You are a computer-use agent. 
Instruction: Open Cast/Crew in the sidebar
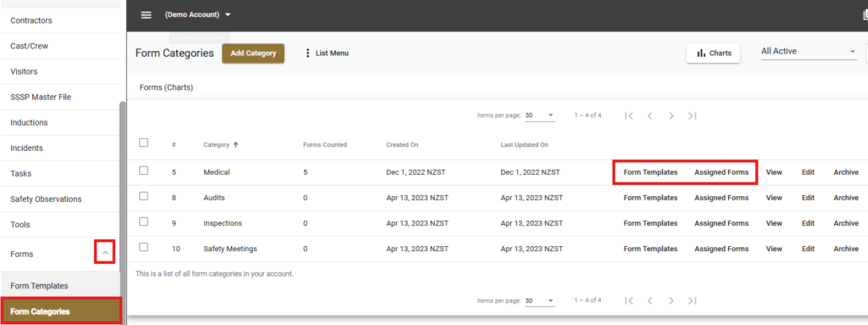[60, 46]
